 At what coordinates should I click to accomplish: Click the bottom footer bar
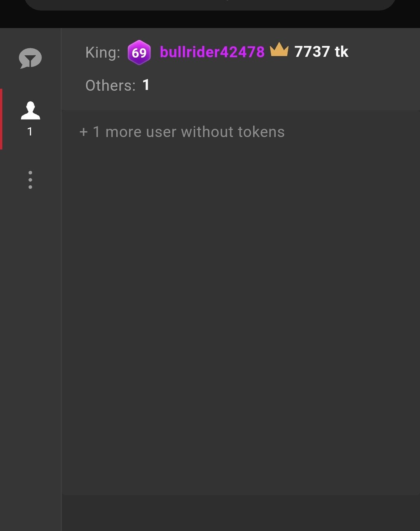[x=240, y=513]
